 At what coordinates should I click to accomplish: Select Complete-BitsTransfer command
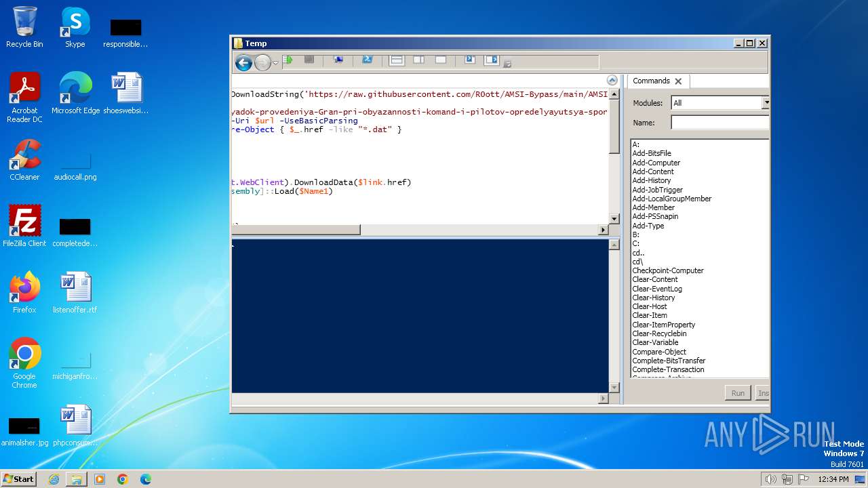click(x=669, y=361)
